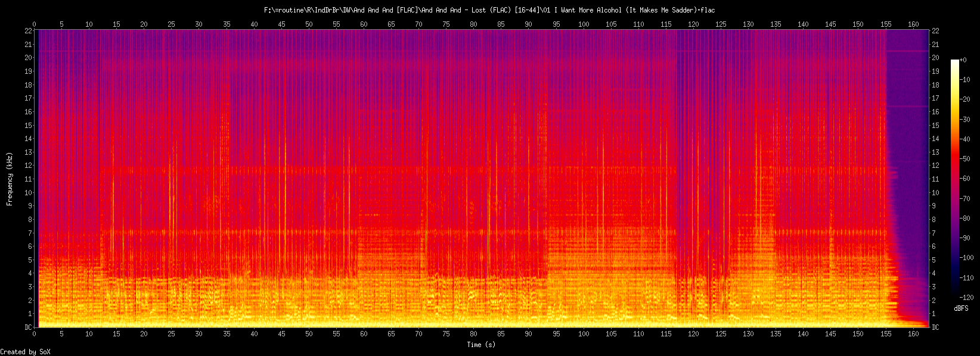
Task: Click the "22" label on the right frequency axis
Action: [x=935, y=30]
